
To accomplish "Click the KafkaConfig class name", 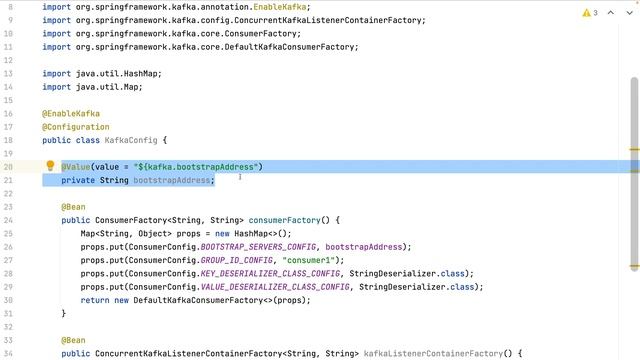I will point(131,140).
